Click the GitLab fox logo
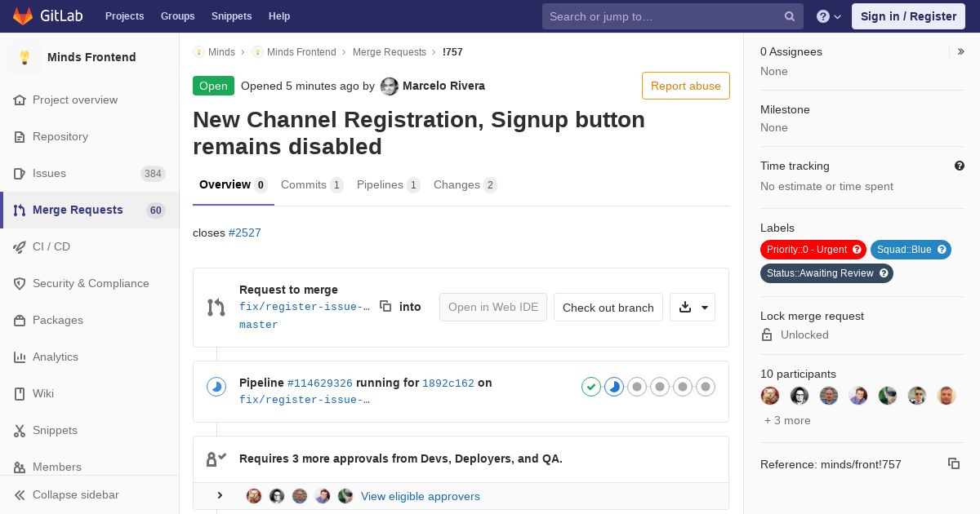This screenshot has height=514, width=980. click(23, 16)
